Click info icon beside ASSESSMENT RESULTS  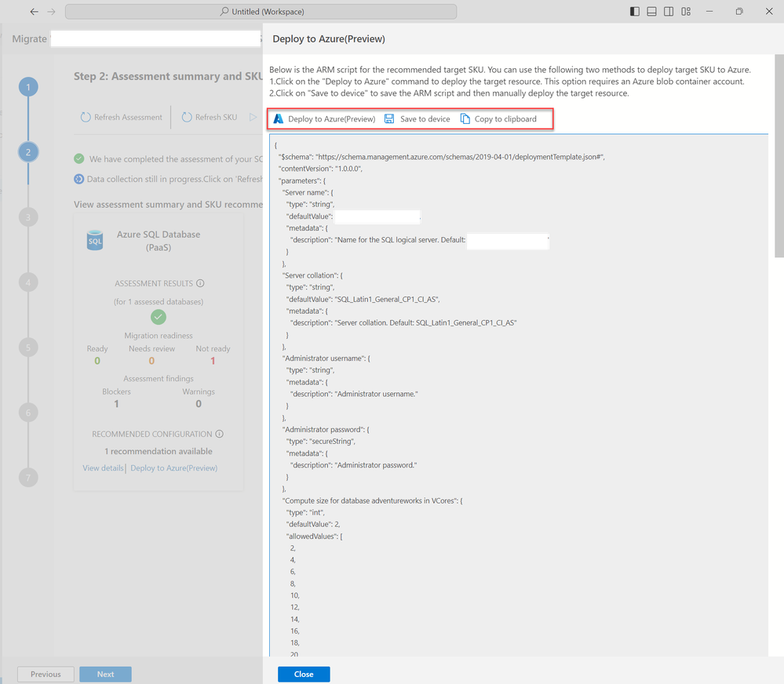tap(200, 283)
